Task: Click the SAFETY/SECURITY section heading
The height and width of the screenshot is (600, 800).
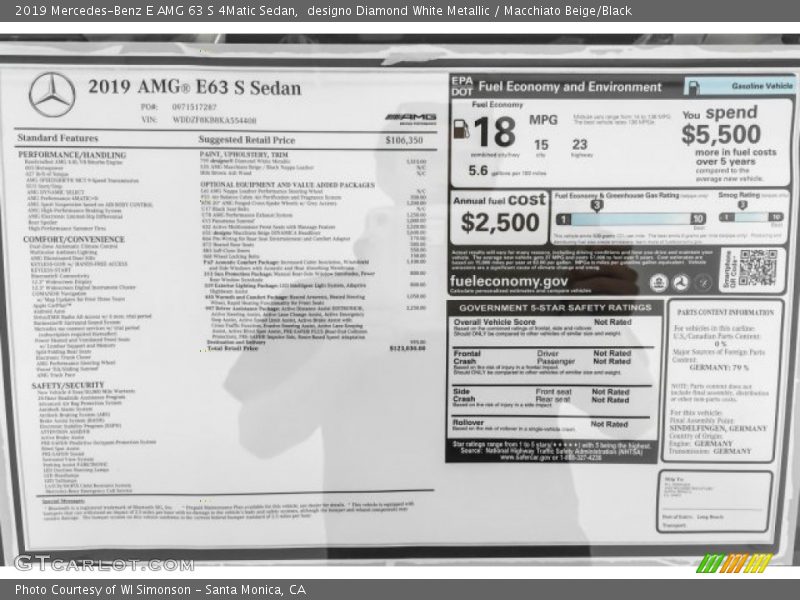Action: tap(68, 385)
